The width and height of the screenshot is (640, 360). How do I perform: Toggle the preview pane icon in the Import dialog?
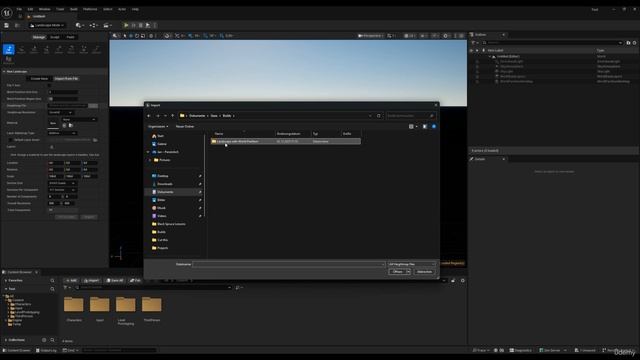pyautogui.click(x=424, y=127)
